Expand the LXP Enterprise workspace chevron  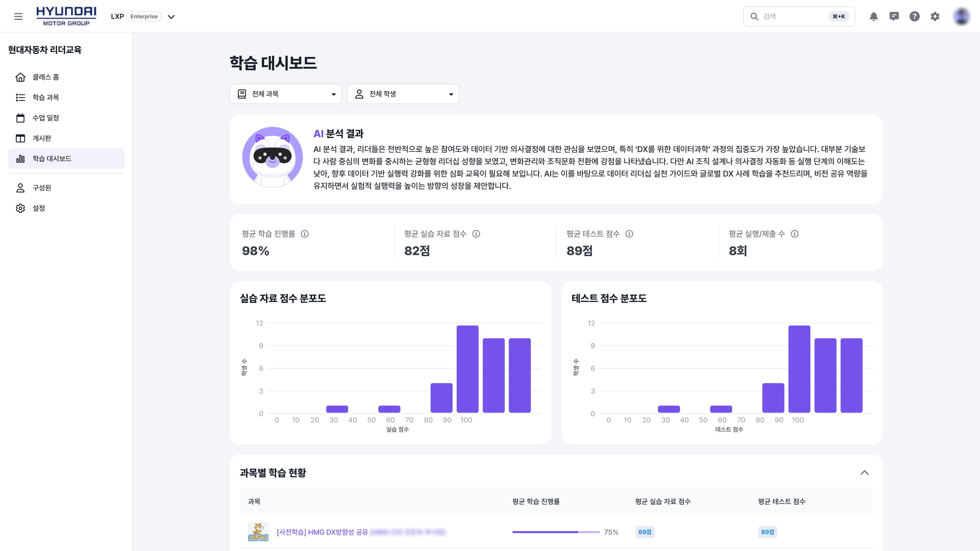pos(171,17)
